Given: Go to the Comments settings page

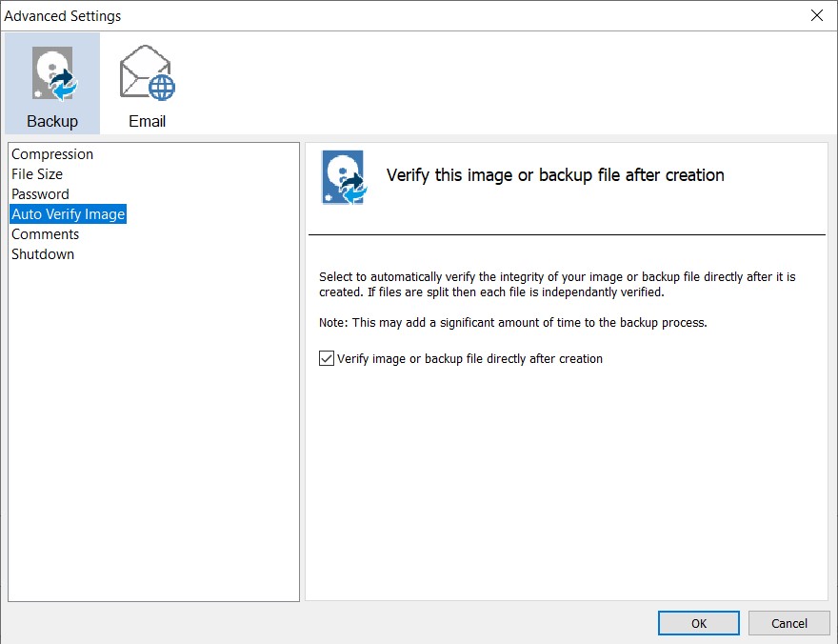Looking at the screenshot, I should coord(45,234).
